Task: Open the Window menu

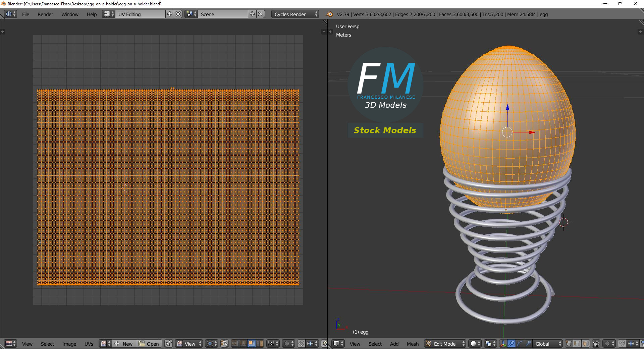Action: (70, 14)
